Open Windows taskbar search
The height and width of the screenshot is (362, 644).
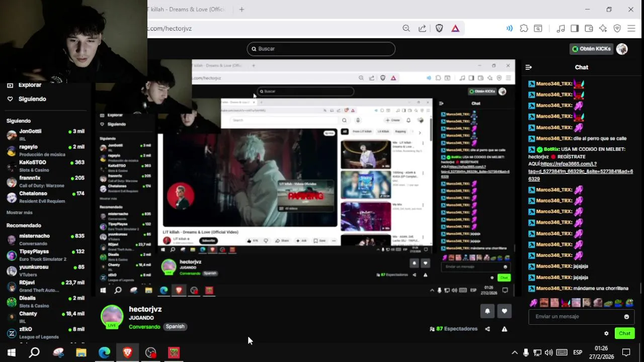34,352
